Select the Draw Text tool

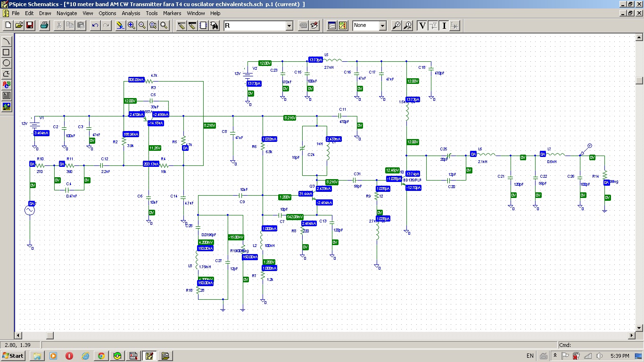click(7, 85)
